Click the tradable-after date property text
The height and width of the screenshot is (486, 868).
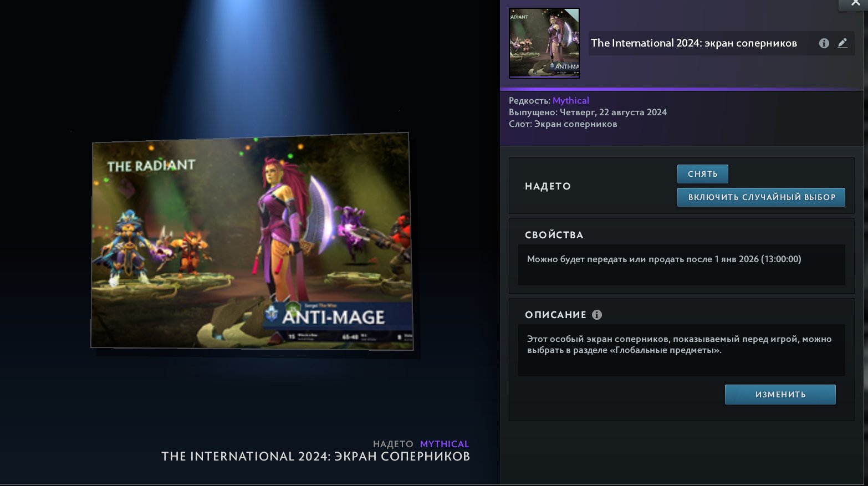tap(663, 259)
